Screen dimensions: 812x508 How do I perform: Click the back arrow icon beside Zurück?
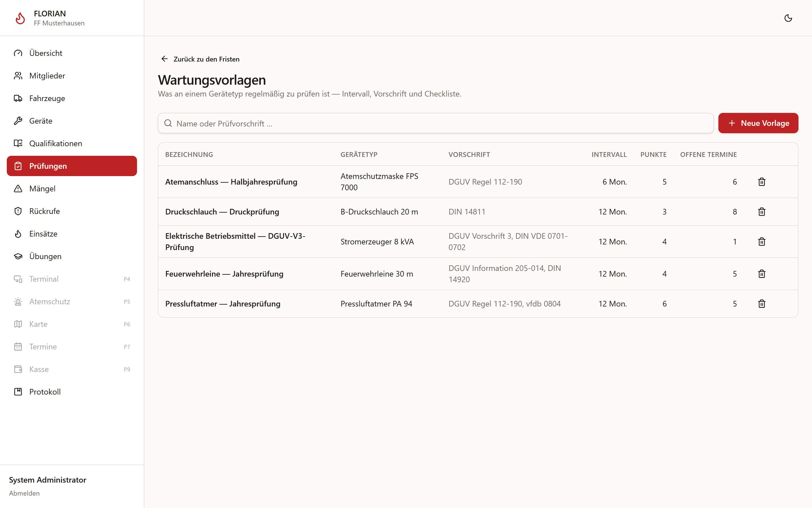(164, 59)
